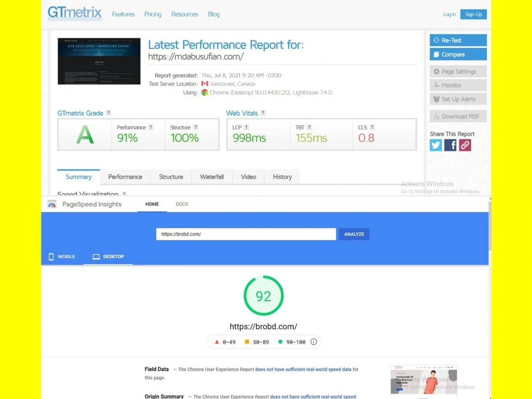This screenshot has height=399, width=532.
Task: Click the PageSpeed Insights logo icon
Action: coord(52,204)
